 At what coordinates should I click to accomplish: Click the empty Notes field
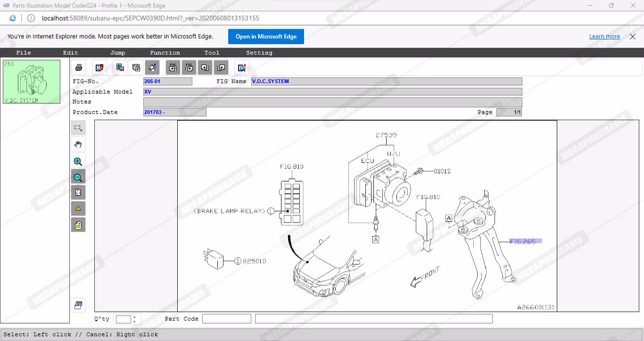[x=333, y=102]
